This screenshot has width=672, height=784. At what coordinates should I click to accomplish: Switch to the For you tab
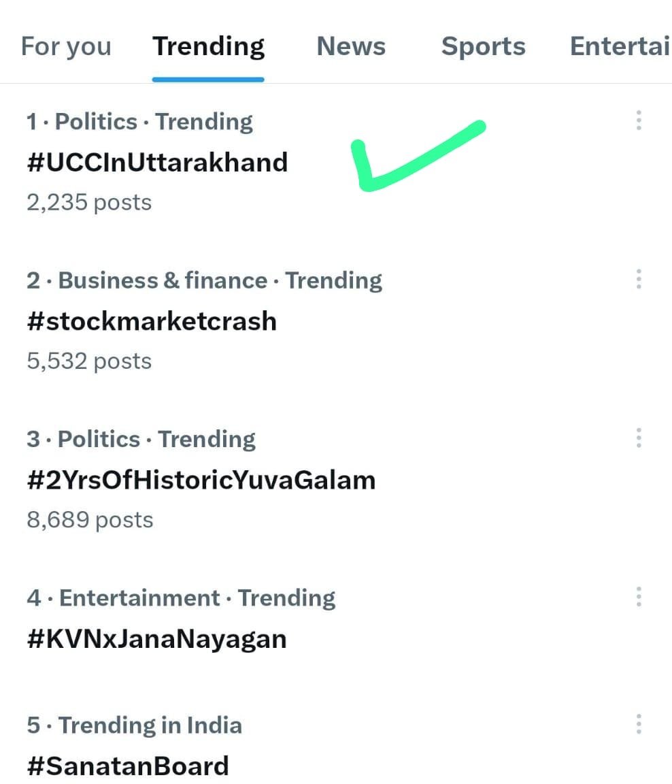click(66, 46)
